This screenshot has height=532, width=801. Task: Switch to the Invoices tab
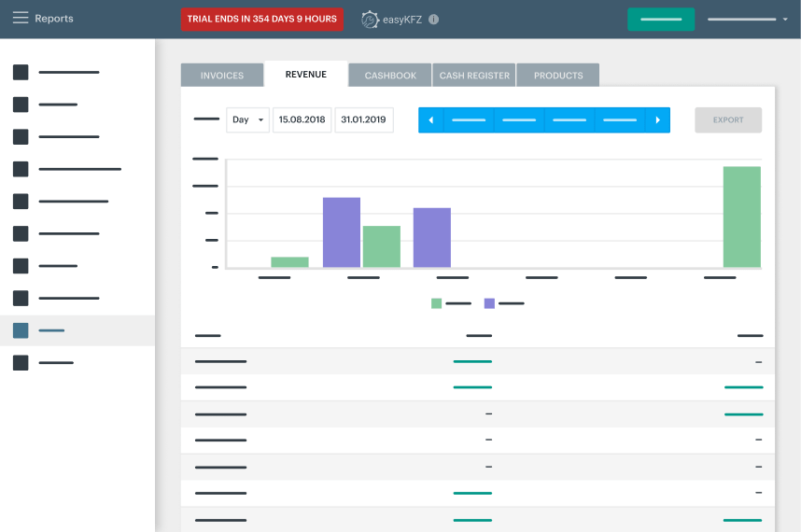point(222,75)
